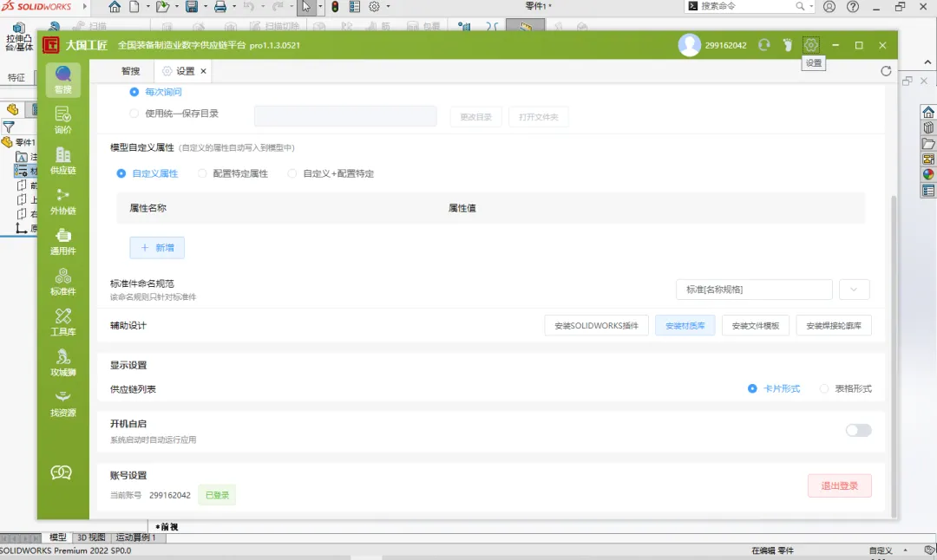Switch to SolidWorks 3D 视图 tab

pyautogui.click(x=91, y=537)
